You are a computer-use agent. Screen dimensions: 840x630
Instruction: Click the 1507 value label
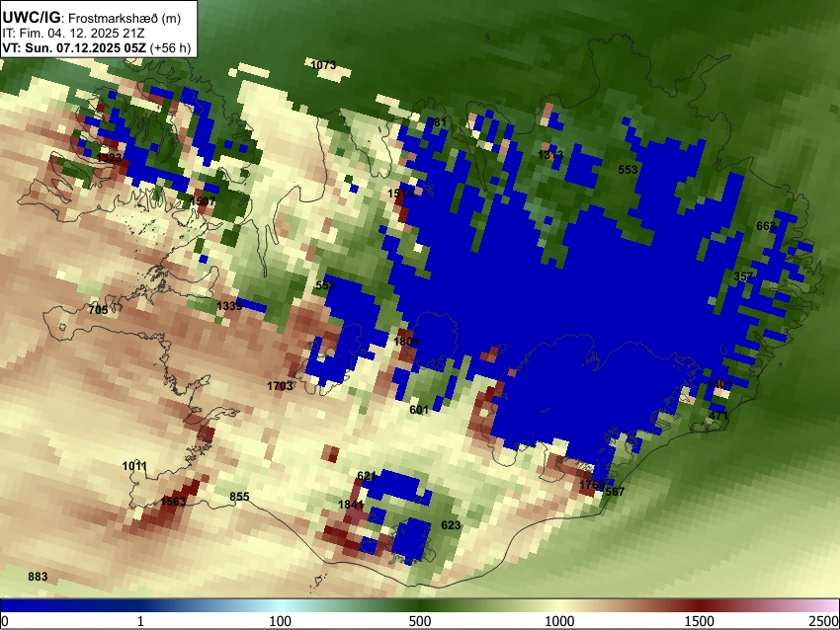203,201
